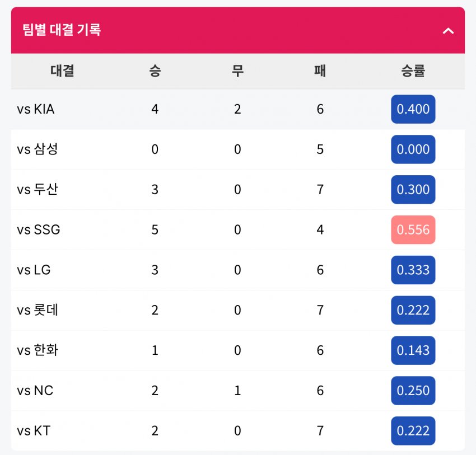This screenshot has width=476, height=455.
Task: Click the 팀별 대결 기록 header title
Action: pyautogui.click(x=62, y=30)
